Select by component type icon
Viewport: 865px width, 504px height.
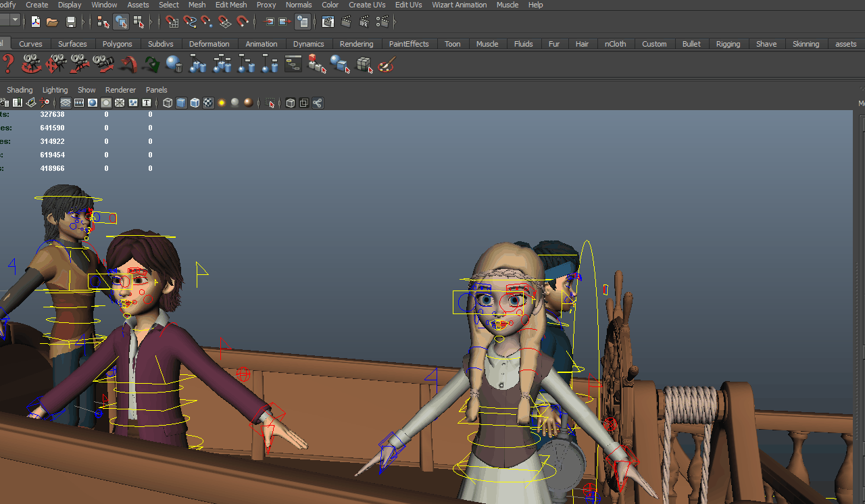click(x=139, y=22)
